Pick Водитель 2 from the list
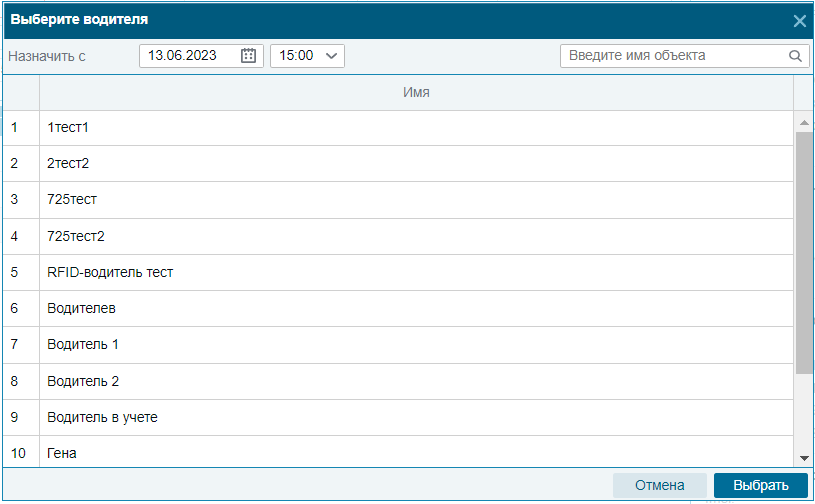This screenshot has height=504, width=815. coord(398,381)
